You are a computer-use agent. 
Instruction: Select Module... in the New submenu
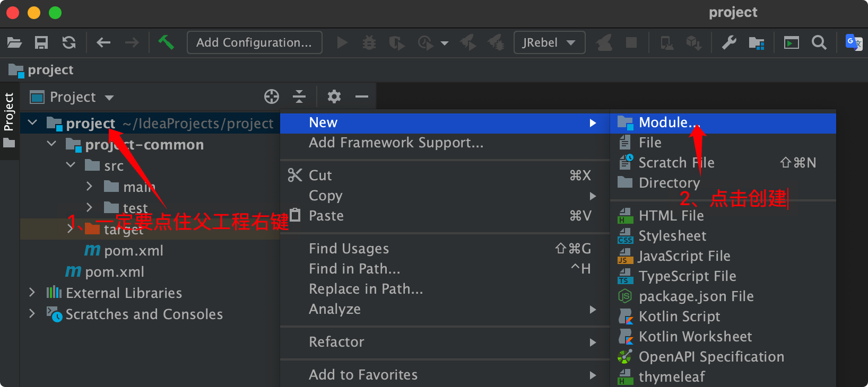tap(669, 122)
